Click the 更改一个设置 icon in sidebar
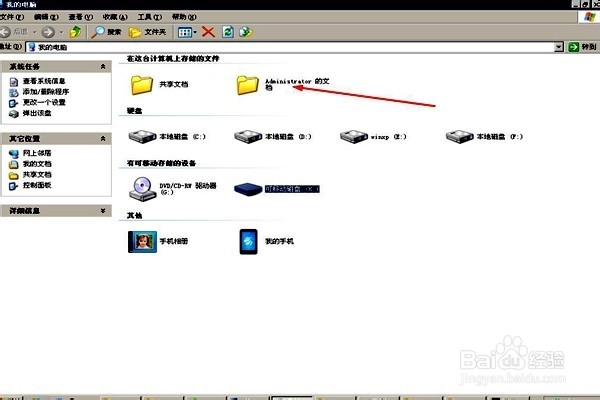 (x=14, y=103)
